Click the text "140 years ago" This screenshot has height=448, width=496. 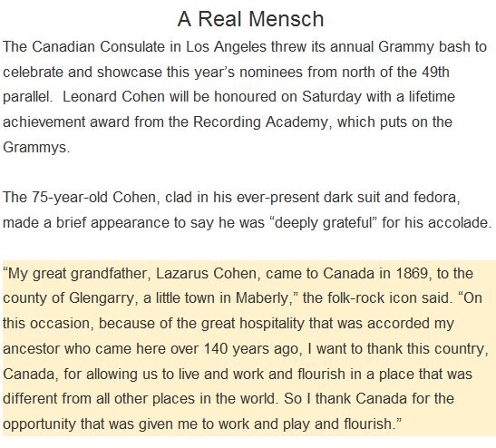(251, 349)
